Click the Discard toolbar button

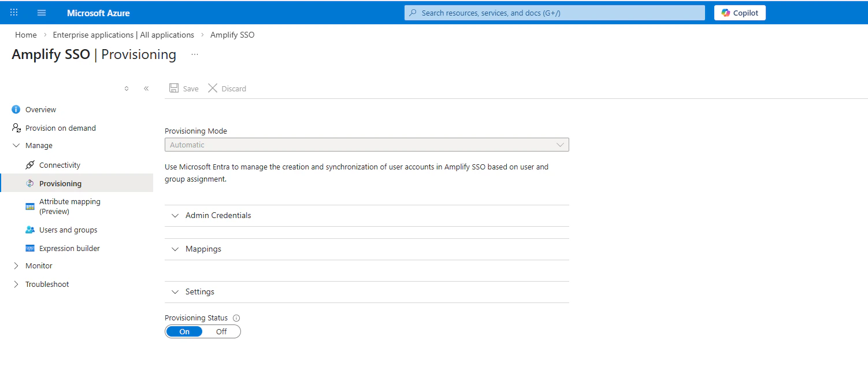point(227,88)
